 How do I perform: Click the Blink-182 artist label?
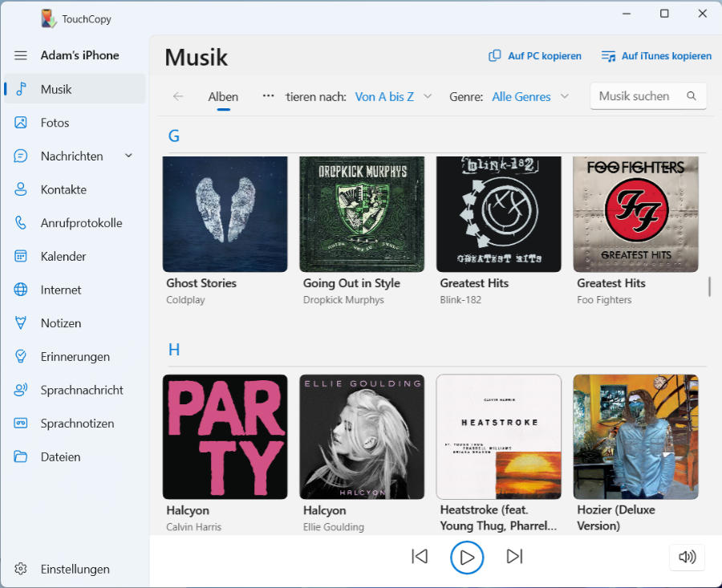[460, 300]
